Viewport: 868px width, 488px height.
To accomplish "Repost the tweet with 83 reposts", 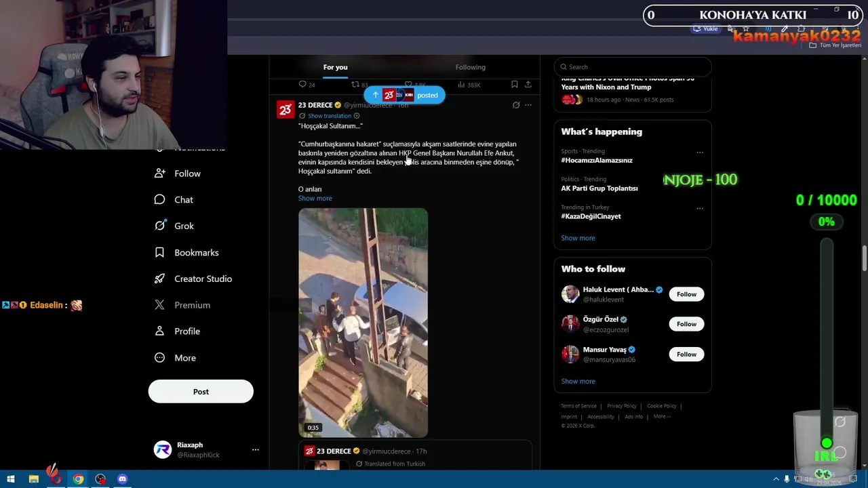I will tap(359, 85).
